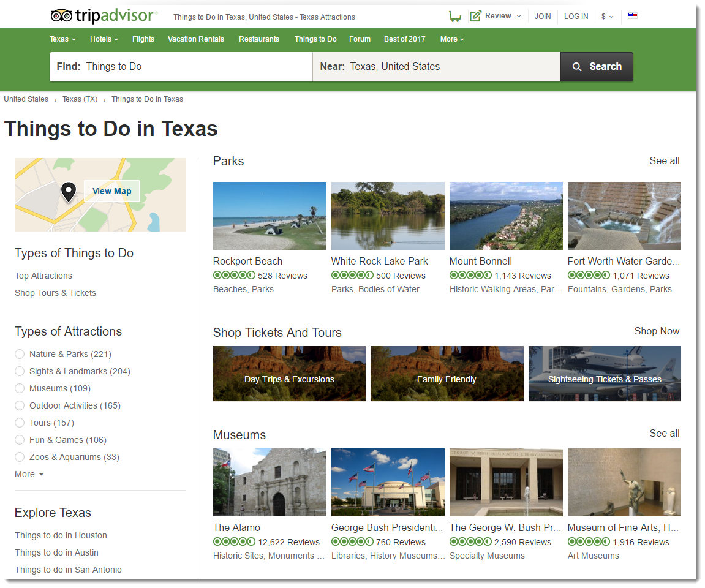Screen dimensions: 705x588
Task: Expand the Texas dropdown in navigation
Action: coord(62,39)
